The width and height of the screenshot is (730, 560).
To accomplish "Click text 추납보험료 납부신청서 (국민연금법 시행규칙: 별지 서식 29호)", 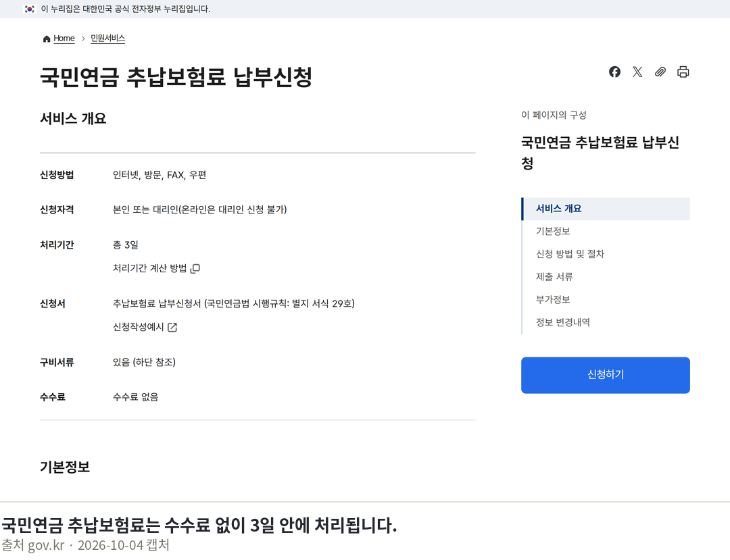I will [234, 304].
